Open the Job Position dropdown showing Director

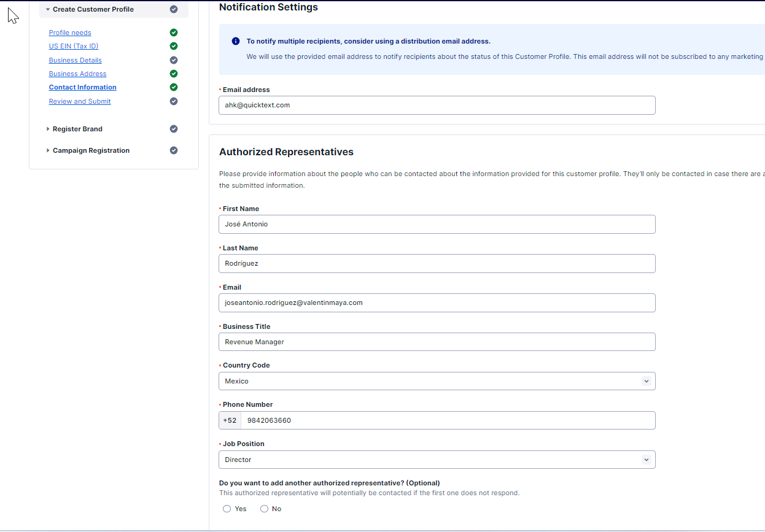coord(437,460)
